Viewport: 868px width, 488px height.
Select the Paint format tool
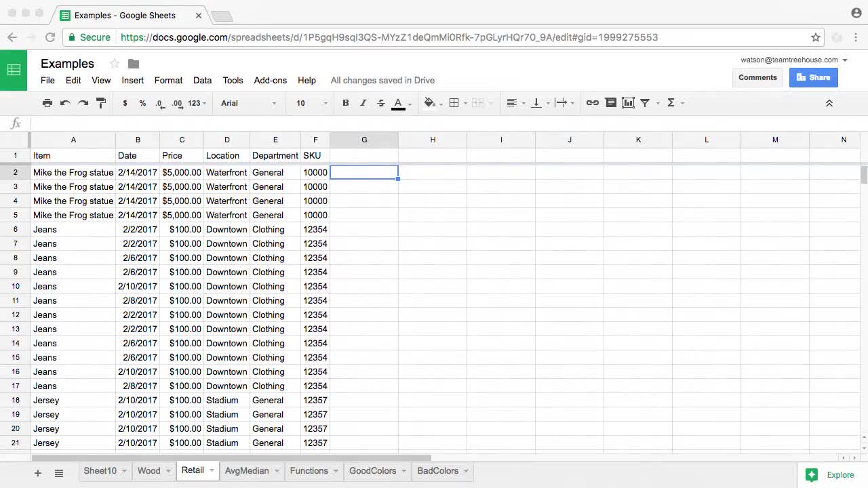coord(100,102)
